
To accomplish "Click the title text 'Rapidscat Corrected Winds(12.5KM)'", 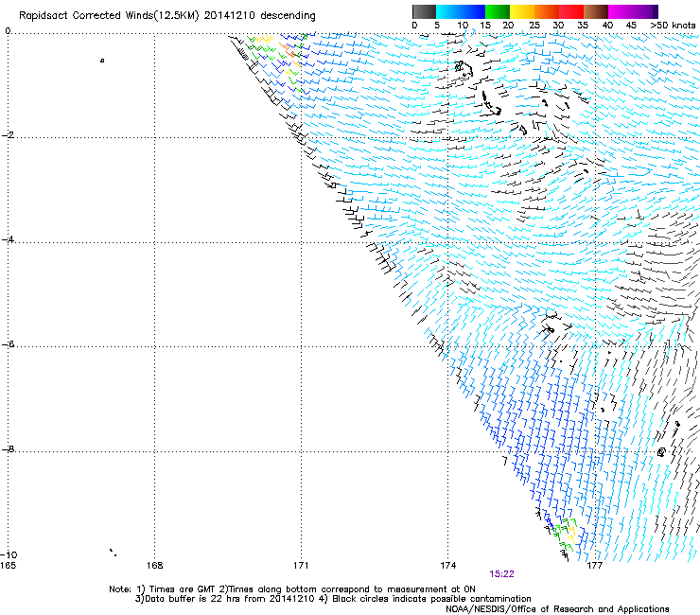I will tap(109, 16).
